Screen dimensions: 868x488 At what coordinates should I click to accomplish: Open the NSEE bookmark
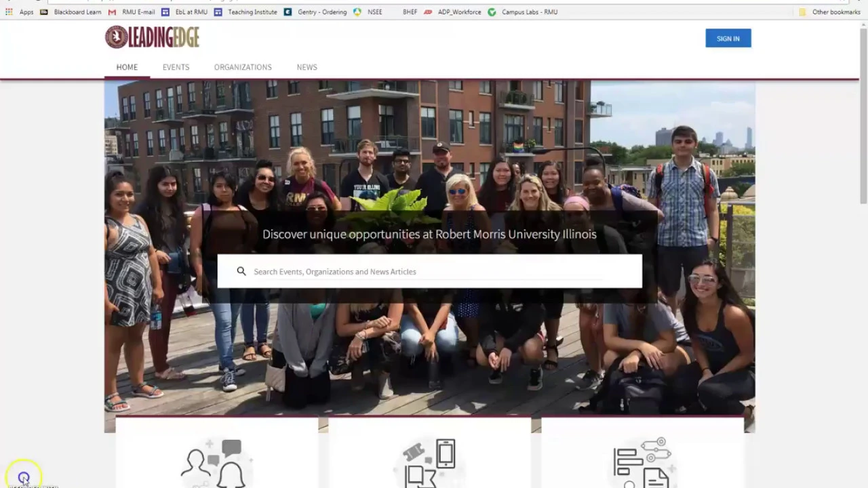(368, 12)
